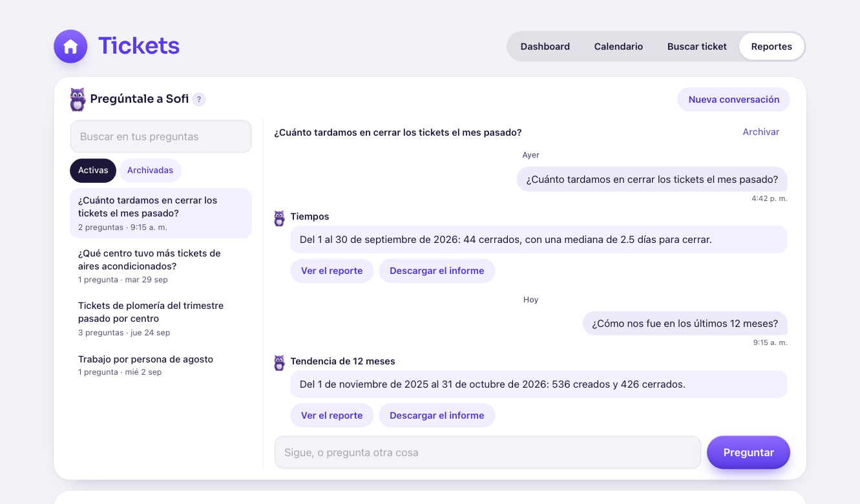The image size is (860, 504).
Task: Click the Tiempos response label
Action: tap(309, 216)
